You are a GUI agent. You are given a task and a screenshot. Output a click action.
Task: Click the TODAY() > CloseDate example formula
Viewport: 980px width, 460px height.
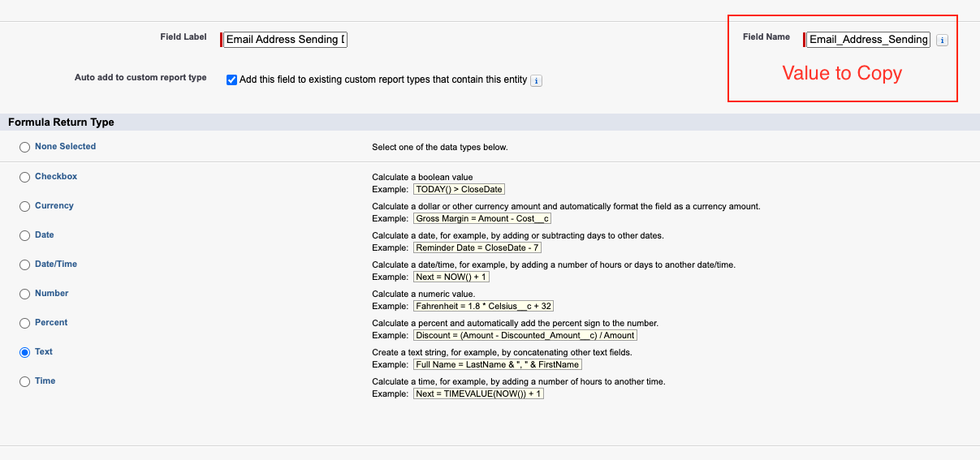point(459,189)
